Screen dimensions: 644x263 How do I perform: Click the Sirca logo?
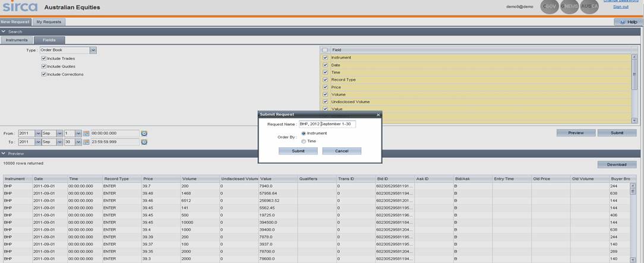19,6
